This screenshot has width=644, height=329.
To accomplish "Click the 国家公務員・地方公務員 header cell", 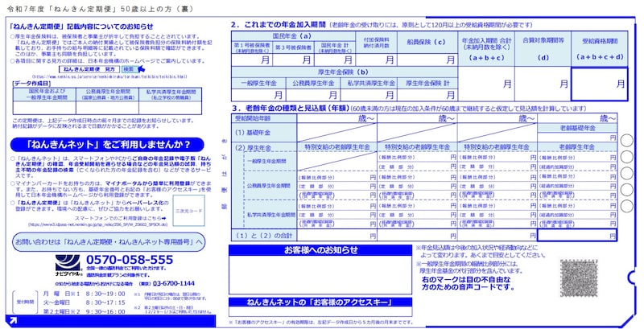I will point(108,95).
